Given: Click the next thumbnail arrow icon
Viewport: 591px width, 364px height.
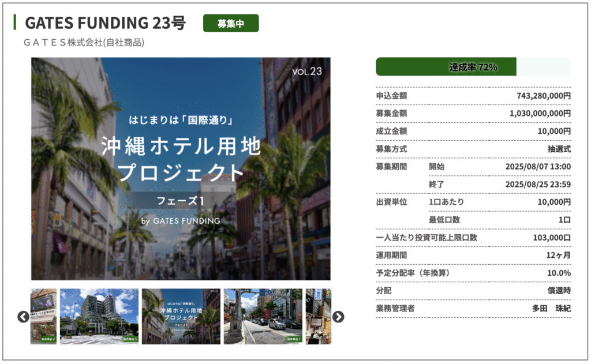Looking at the screenshot, I should [x=338, y=317].
